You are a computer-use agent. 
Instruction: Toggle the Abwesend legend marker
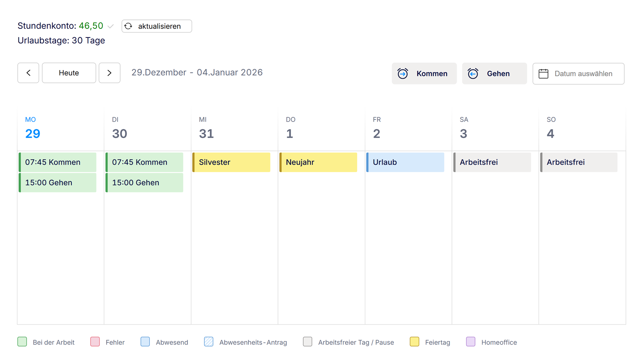pyautogui.click(x=145, y=341)
